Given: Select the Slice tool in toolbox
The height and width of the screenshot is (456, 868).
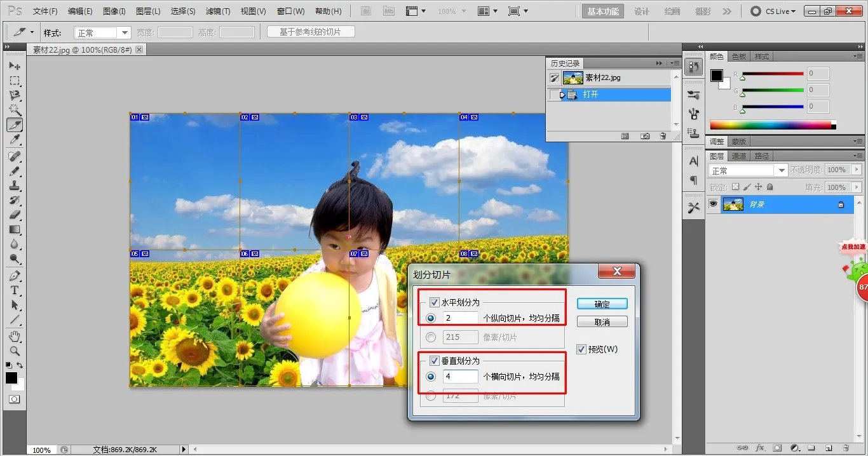Looking at the screenshot, I should [x=15, y=125].
